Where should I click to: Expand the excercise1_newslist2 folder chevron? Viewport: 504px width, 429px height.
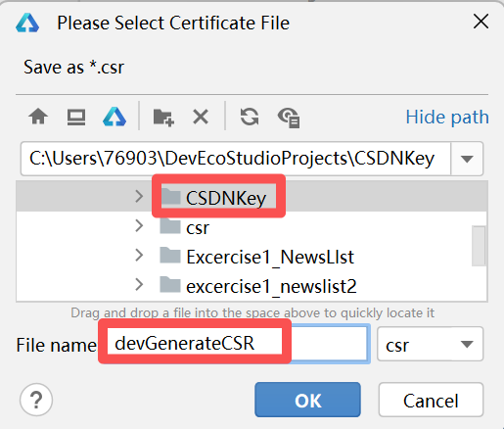[x=139, y=285]
